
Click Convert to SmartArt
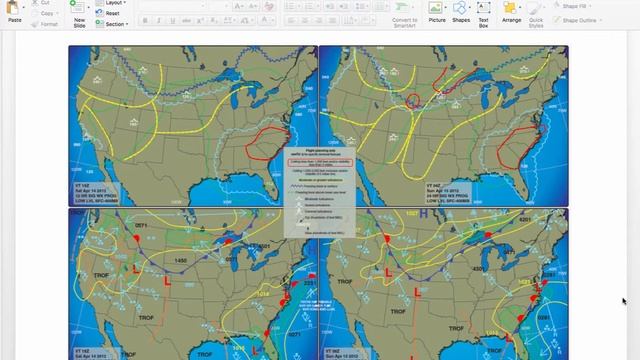404,14
